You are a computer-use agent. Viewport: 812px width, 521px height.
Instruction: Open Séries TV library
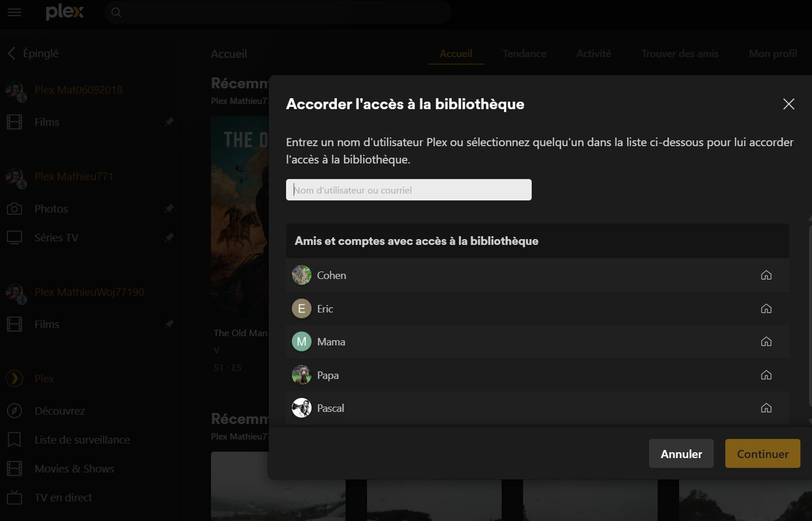click(57, 237)
